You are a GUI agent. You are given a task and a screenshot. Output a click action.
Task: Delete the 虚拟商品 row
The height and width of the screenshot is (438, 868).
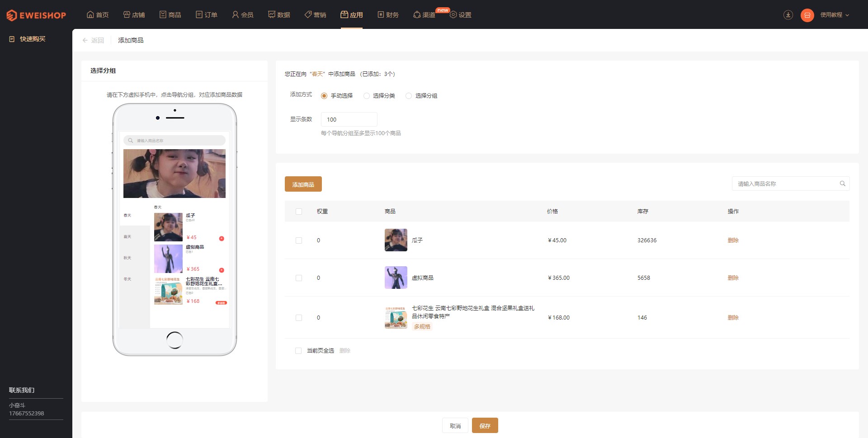(x=733, y=278)
